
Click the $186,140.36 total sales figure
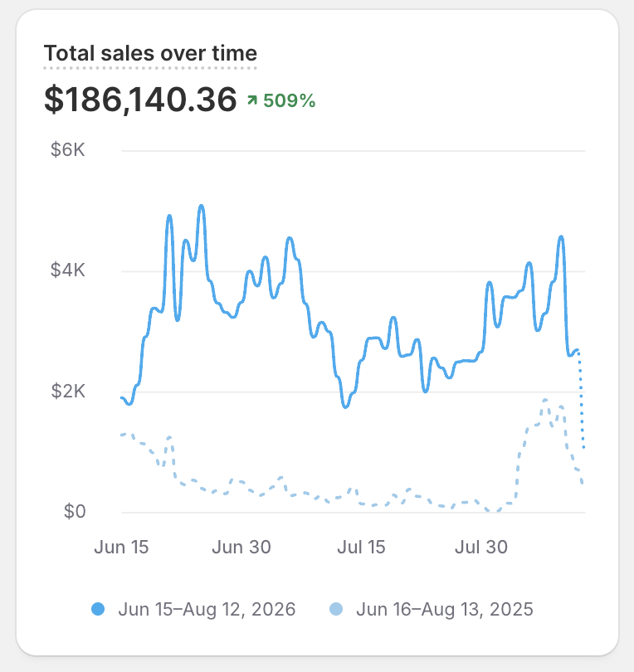click(x=140, y=100)
